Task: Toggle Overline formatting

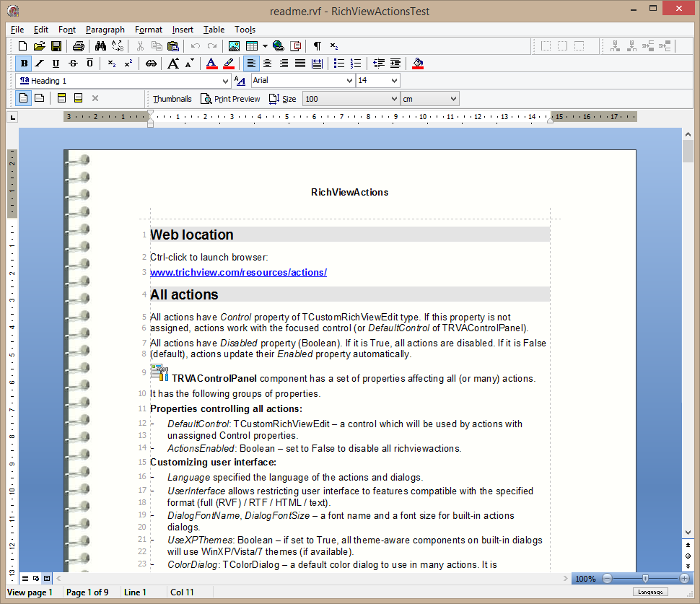Action: (x=89, y=64)
